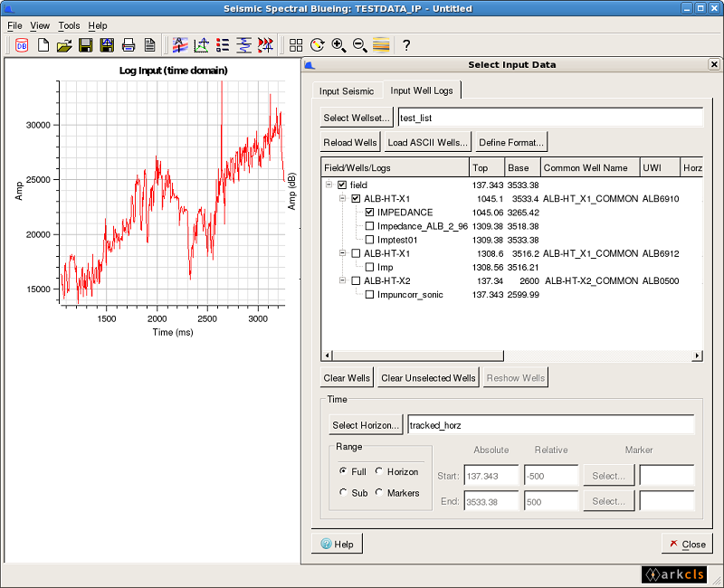
Task: Open a file with the folder icon
Action: tap(64, 45)
